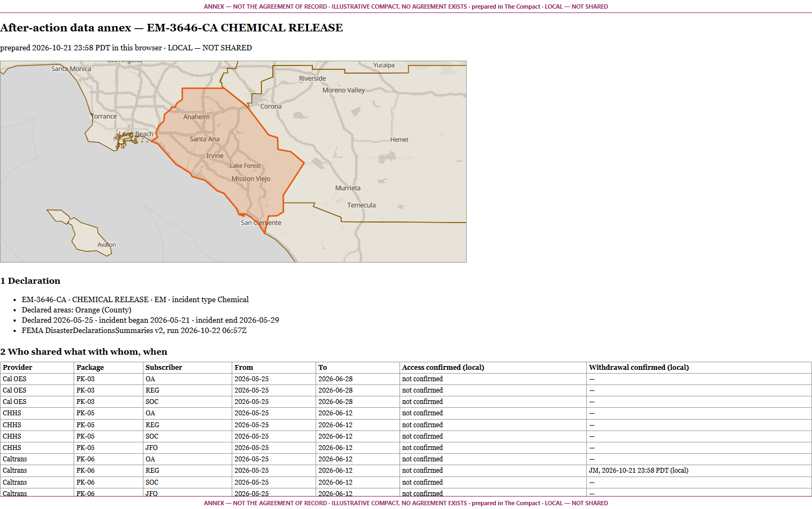The width and height of the screenshot is (812, 509).
Task: Click the 'Declared areas: Orange (County)' bullet
Action: click(76, 310)
